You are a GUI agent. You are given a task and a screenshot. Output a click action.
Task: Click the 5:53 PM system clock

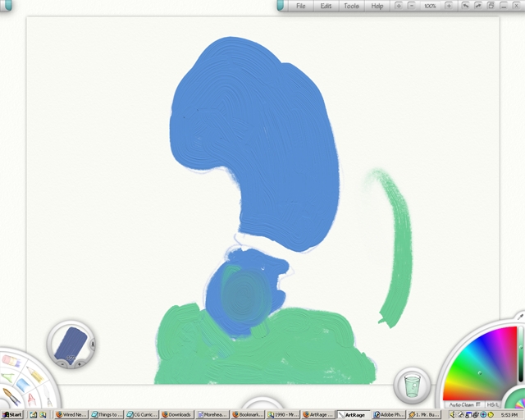(509, 415)
